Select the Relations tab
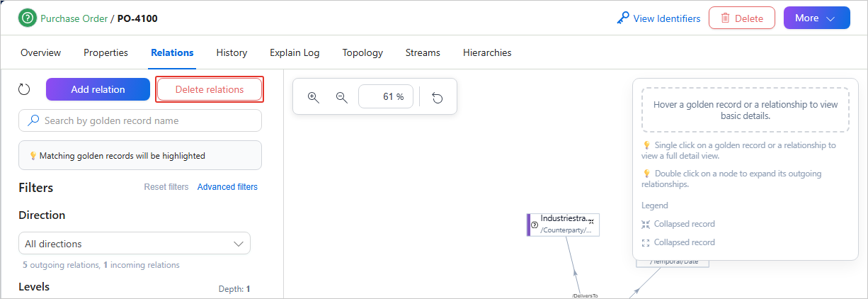The width and height of the screenshot is (868, 299). 172,52
